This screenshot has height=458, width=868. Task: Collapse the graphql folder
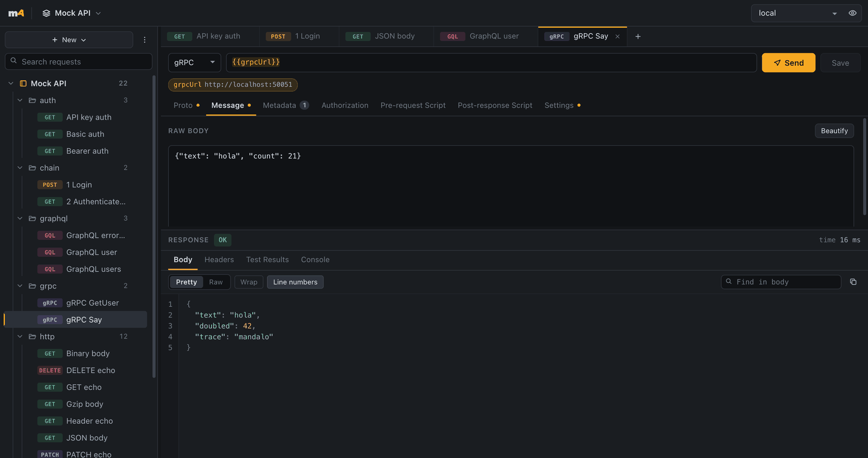point(20,218)
